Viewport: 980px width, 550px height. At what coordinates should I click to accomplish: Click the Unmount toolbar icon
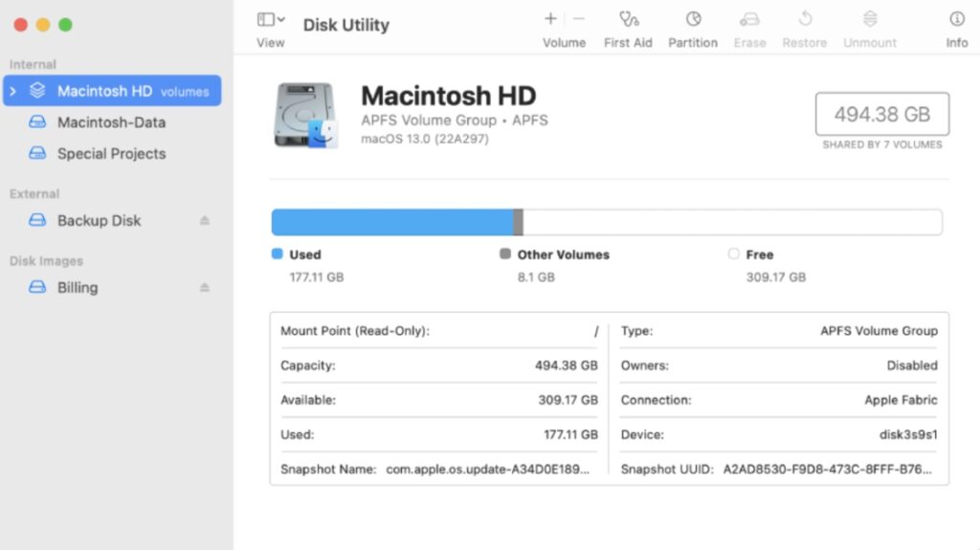coord(870,19)
